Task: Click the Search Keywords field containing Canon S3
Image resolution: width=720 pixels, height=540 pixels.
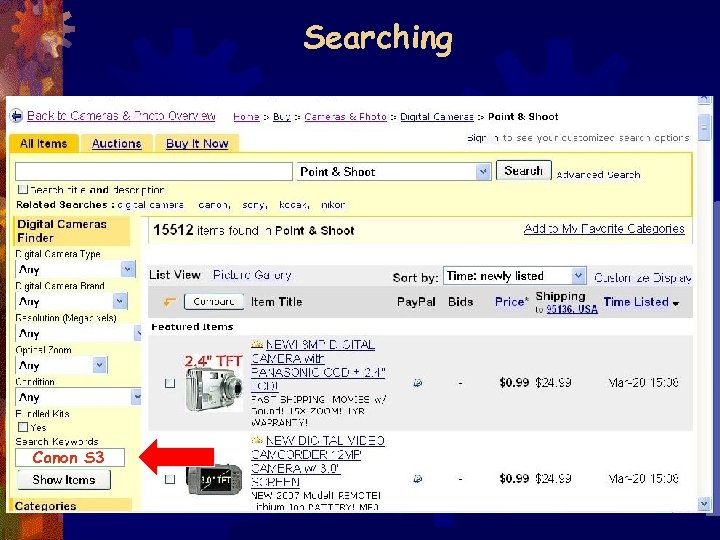Action: (x=70, y=457)
